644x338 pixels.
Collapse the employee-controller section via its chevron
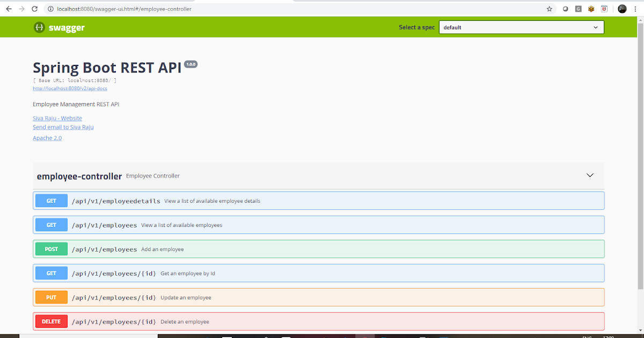point(590,175)
